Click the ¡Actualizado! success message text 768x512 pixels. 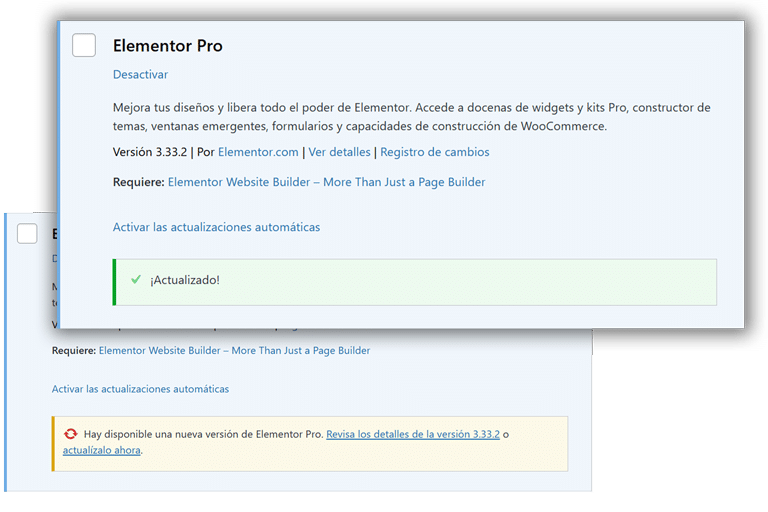[x=185, y=280]
